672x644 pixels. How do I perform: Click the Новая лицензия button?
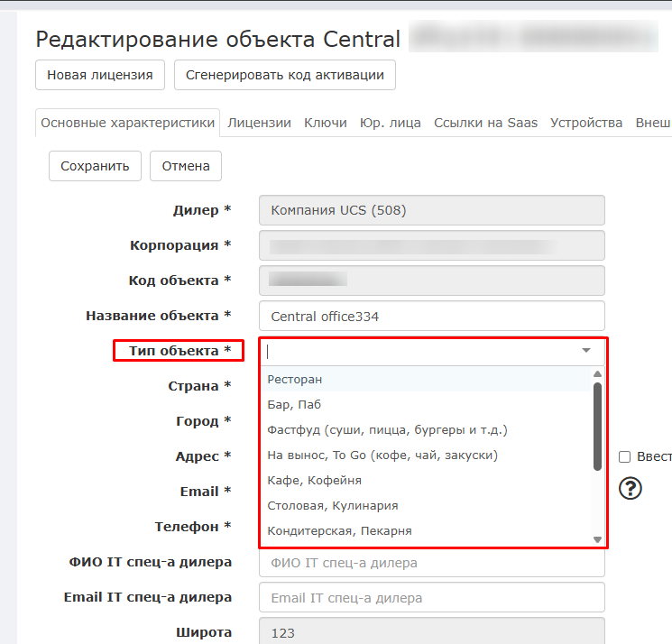pyautogui.click(x=100, y=75)
